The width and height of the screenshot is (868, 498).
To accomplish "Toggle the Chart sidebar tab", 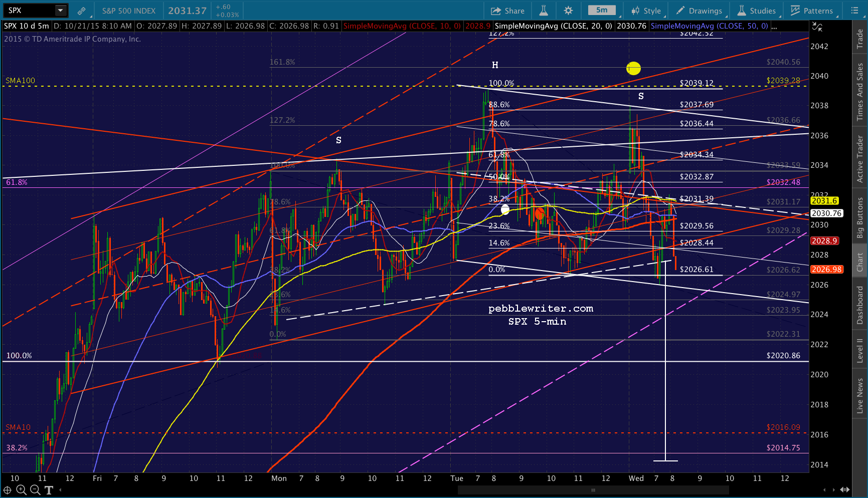I will pyautogui.click(x=859, y=262).
